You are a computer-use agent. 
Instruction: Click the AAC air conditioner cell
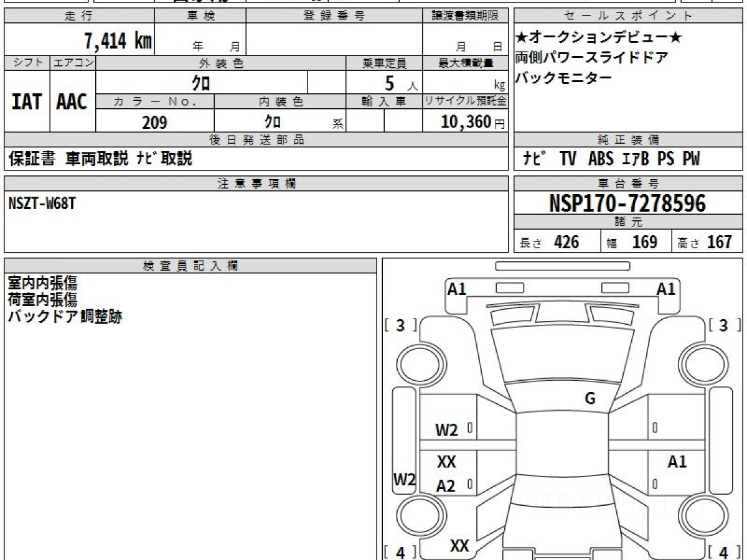[x=72, y=101]
